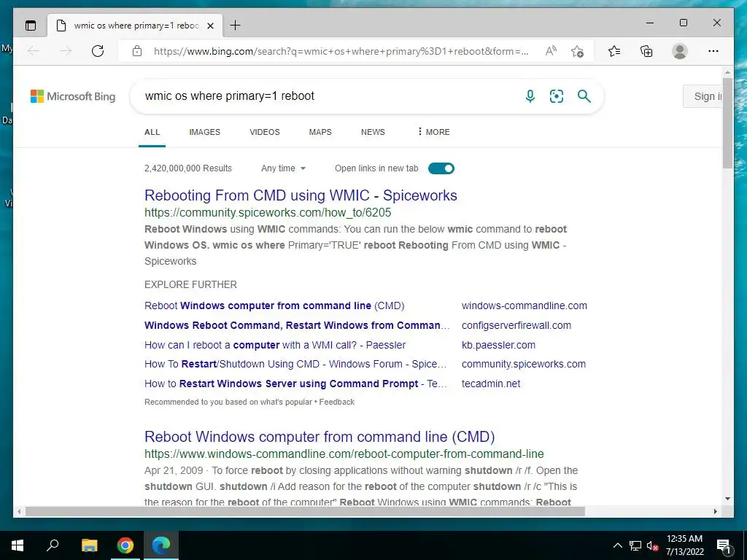Open the Collections panel
This screenshot has height=560, width=747.
click(646, 51)
